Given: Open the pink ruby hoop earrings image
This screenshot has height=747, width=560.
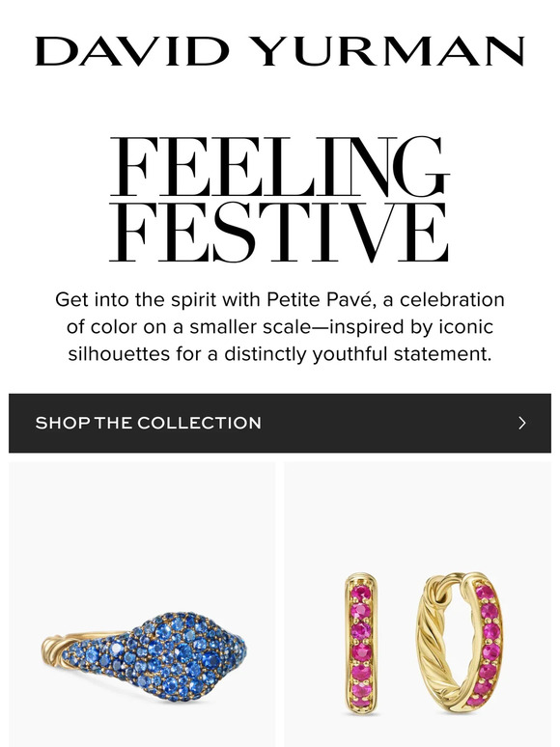Looking at the screenshot, I should 418,604.
